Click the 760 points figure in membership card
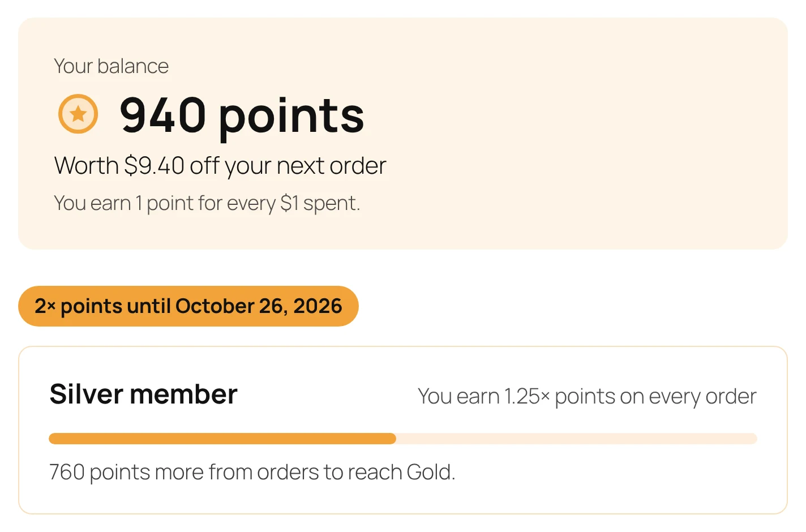 click(x=98, y=472)
